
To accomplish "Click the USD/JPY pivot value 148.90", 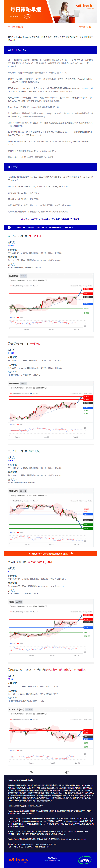I will 11,460.
